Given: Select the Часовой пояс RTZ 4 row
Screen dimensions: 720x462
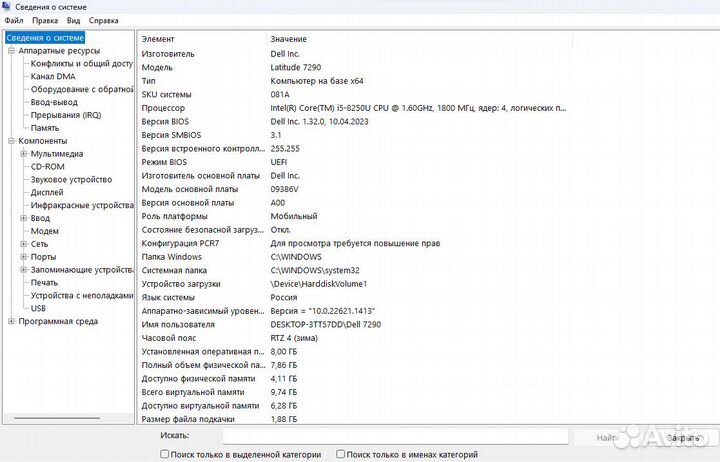Looking at the screenshot, I should pyautogui.click(x=354, y=338).
